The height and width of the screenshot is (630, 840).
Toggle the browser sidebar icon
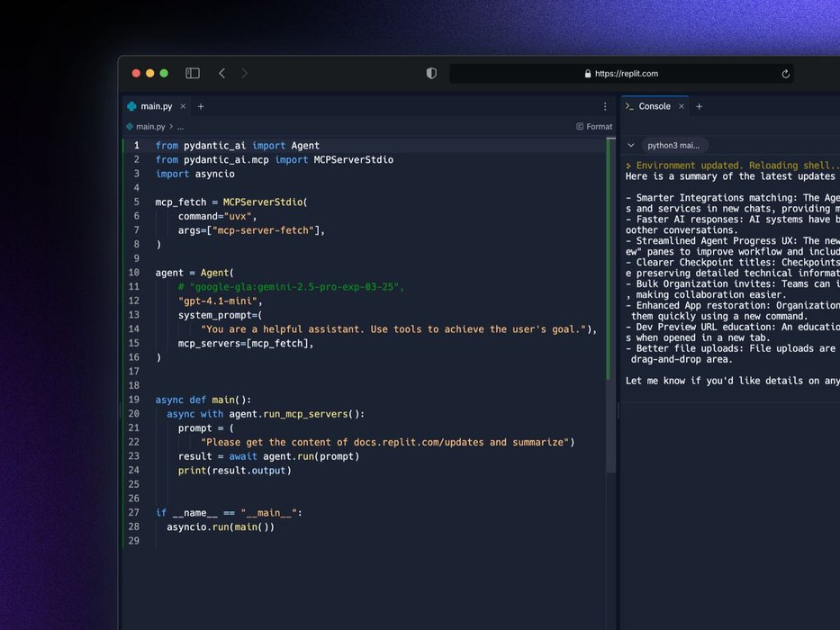pos(193,73)
